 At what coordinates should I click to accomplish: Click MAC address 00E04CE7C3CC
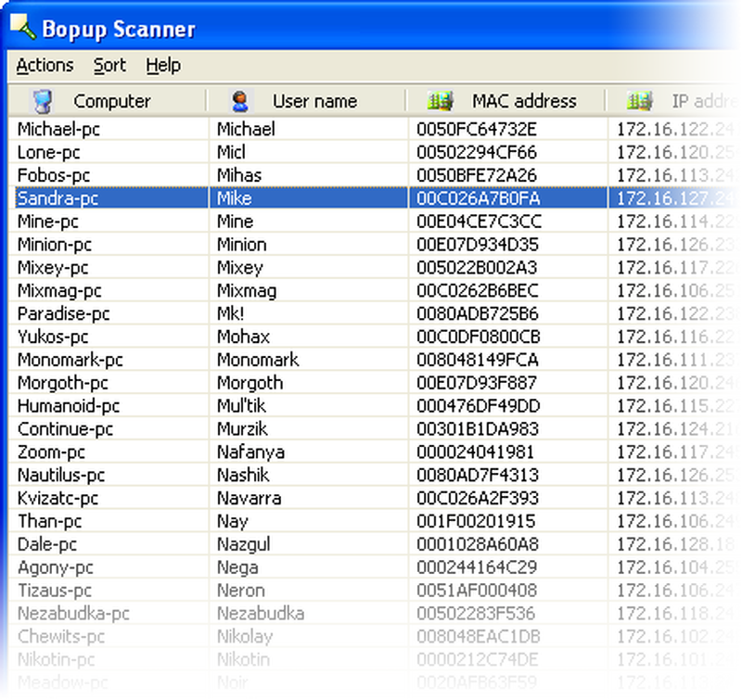point(479,222)
